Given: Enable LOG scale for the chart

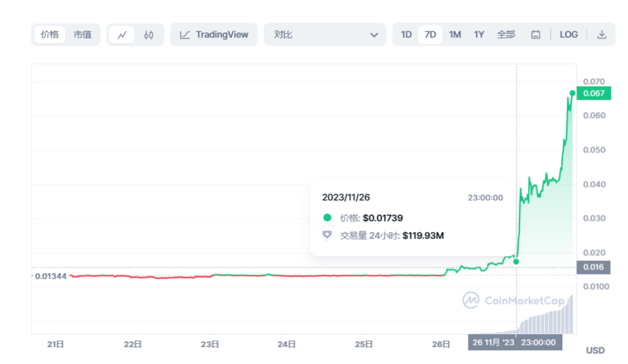Looking at the screenshot, I should 569,34.
